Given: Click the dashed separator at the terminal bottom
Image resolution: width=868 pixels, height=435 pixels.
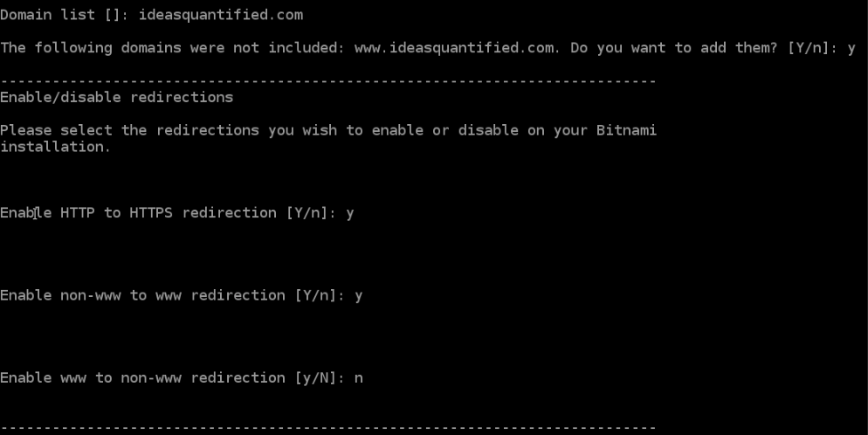Looking at the screenshot, I should pos(328,428).
